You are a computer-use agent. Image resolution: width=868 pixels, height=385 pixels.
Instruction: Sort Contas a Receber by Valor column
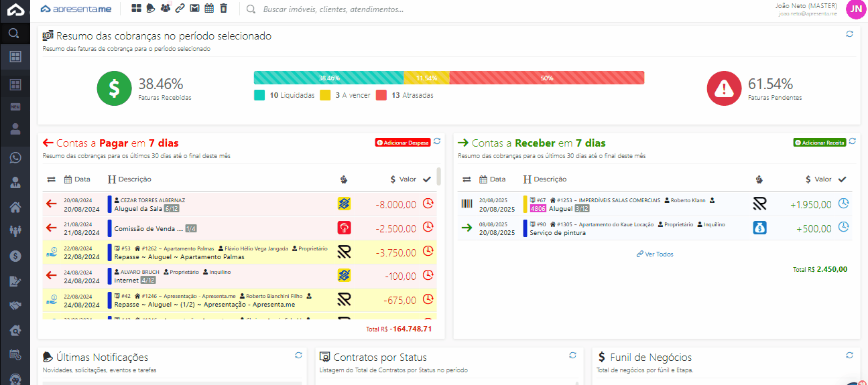(x=818, y=179)
